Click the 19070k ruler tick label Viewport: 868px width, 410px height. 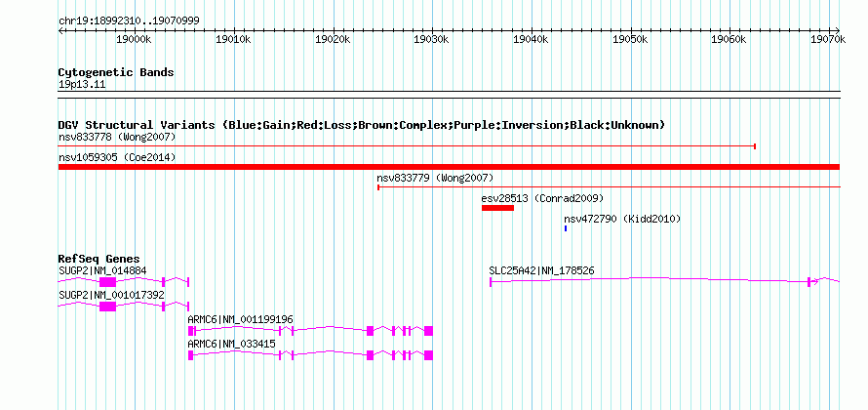pos(828,39)
